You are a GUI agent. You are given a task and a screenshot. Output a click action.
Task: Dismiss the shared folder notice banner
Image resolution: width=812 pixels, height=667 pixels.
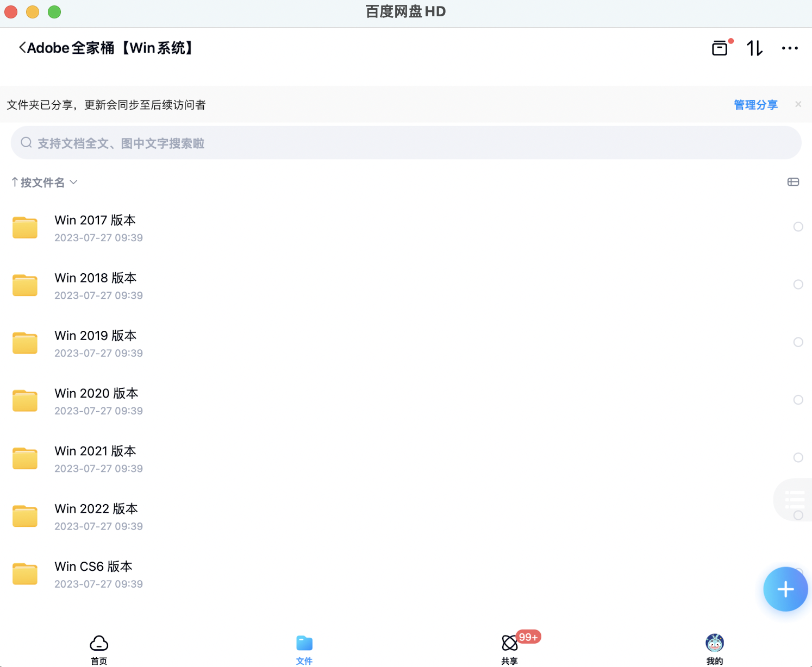coord(798,104)
